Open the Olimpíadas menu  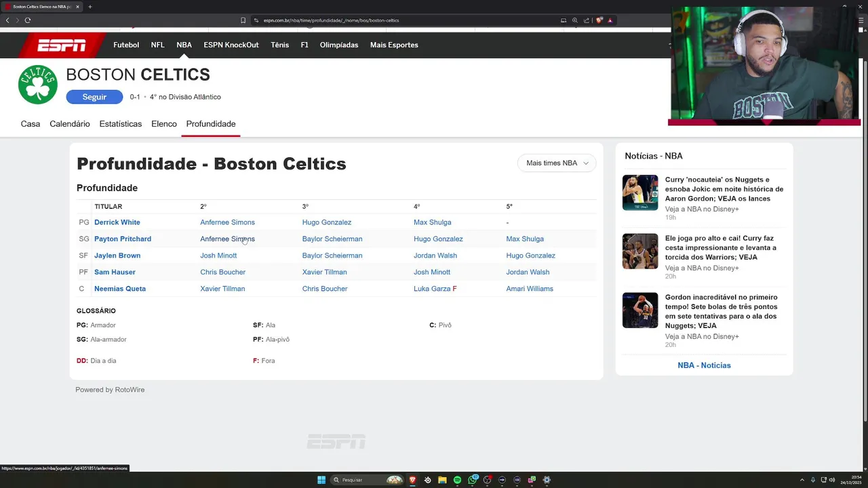tap(339, 45)
